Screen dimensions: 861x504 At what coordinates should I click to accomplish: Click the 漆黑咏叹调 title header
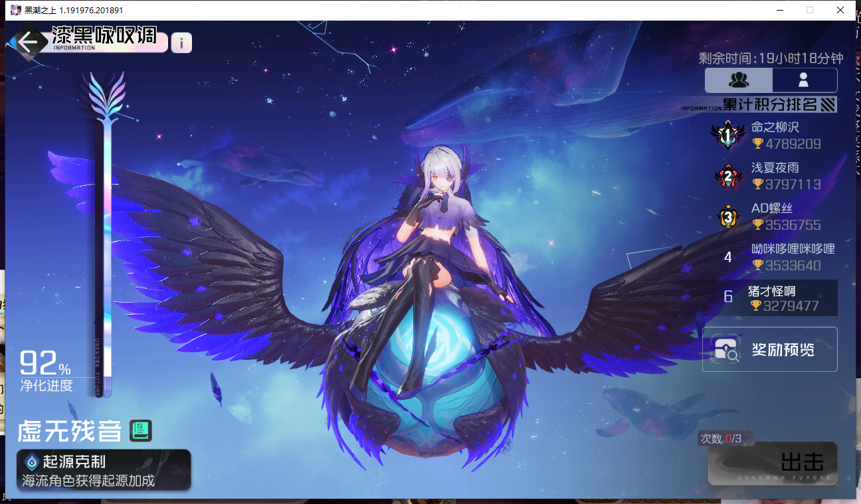pos(104,36)
